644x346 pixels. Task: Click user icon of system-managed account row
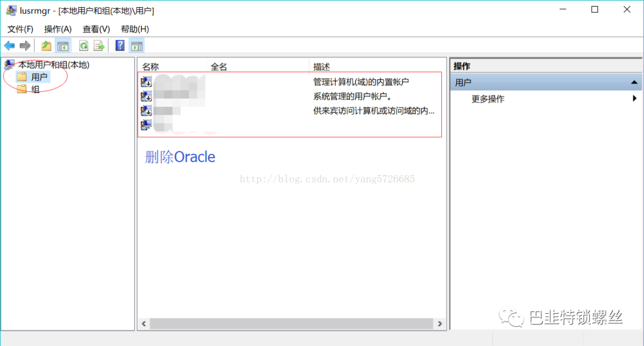pyautogui.click(x=146, y=96)
